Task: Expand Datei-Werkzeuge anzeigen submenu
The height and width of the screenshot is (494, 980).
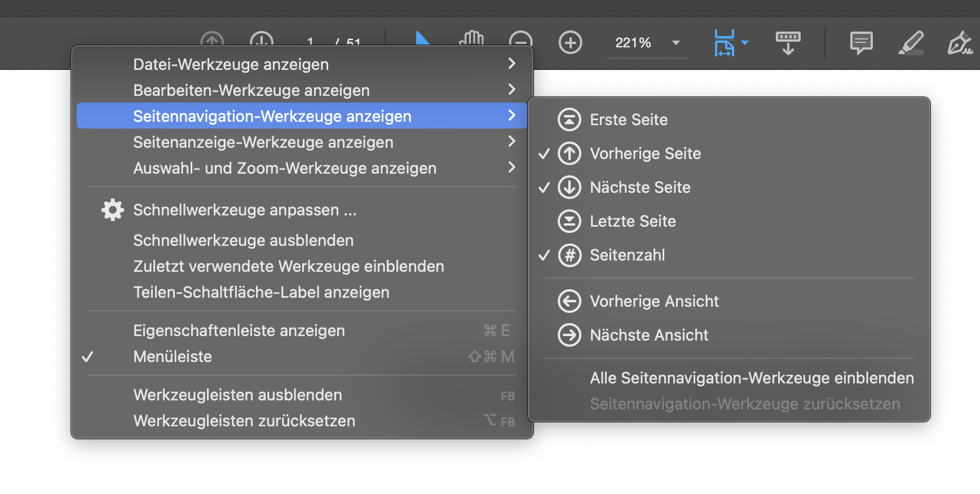Action: point(302,64)
